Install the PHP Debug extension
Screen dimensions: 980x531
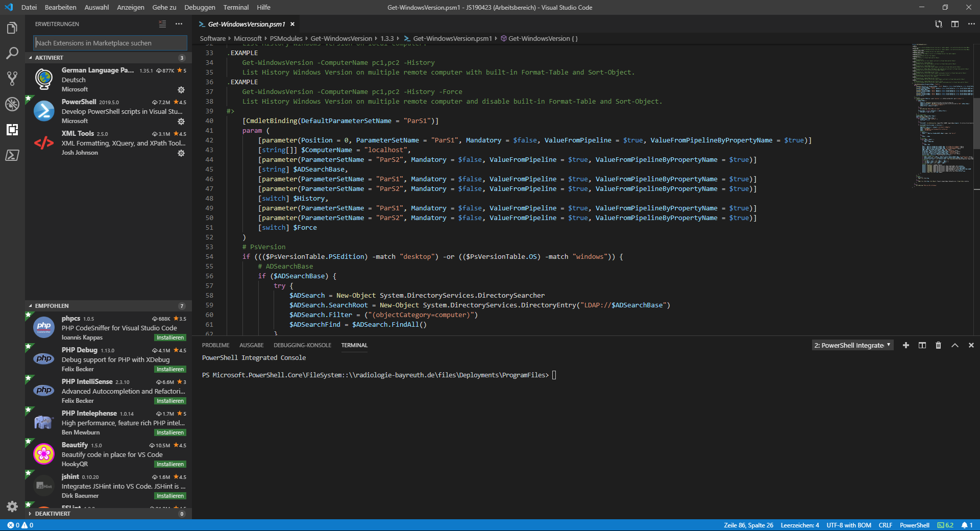(x=170, y=369)
